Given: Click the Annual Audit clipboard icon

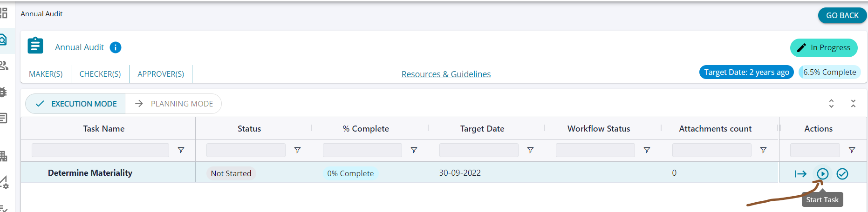Looking at the screenshot, I should point(35,46).
